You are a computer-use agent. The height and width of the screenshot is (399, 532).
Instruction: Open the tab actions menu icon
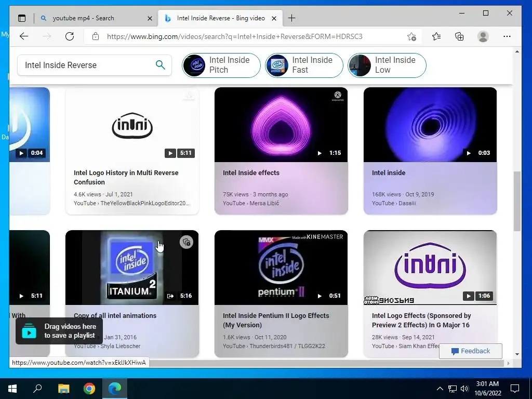click(x=22, y=18)
